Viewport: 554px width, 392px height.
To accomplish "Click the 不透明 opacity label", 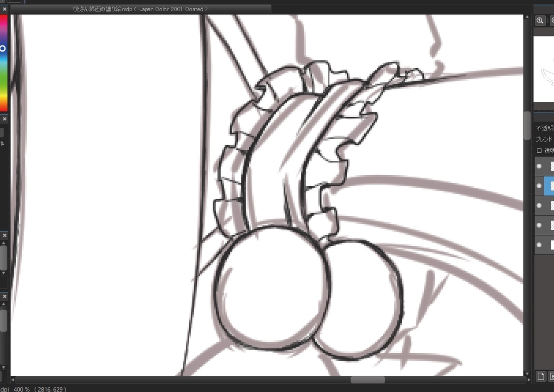I will [x=545, y=128].
